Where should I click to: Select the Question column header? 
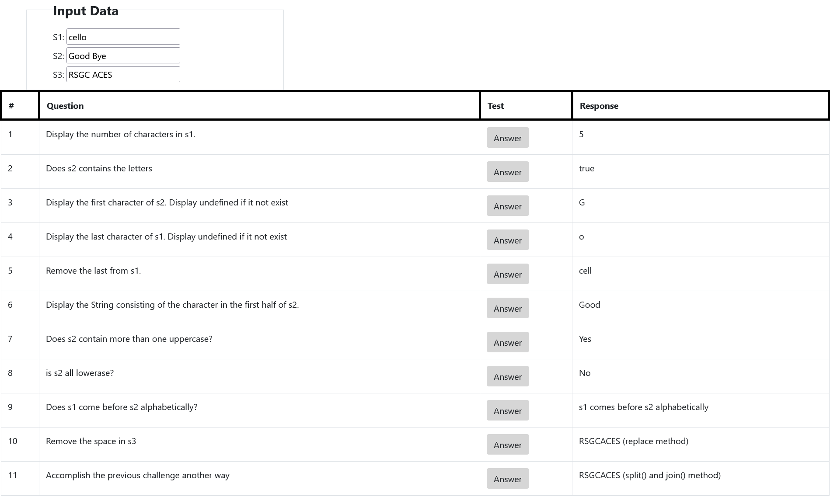[x=260, y=106]
